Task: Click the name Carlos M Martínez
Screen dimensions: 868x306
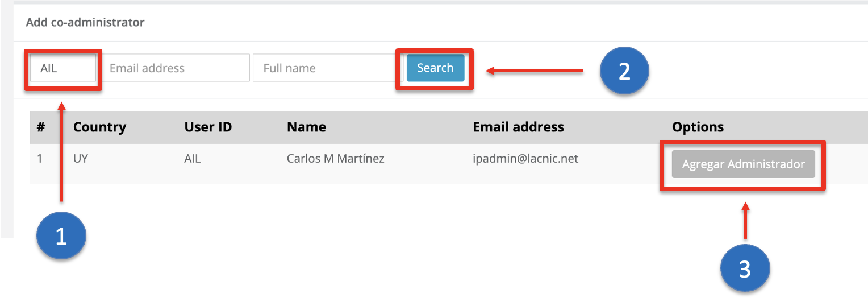Action: 335,159
